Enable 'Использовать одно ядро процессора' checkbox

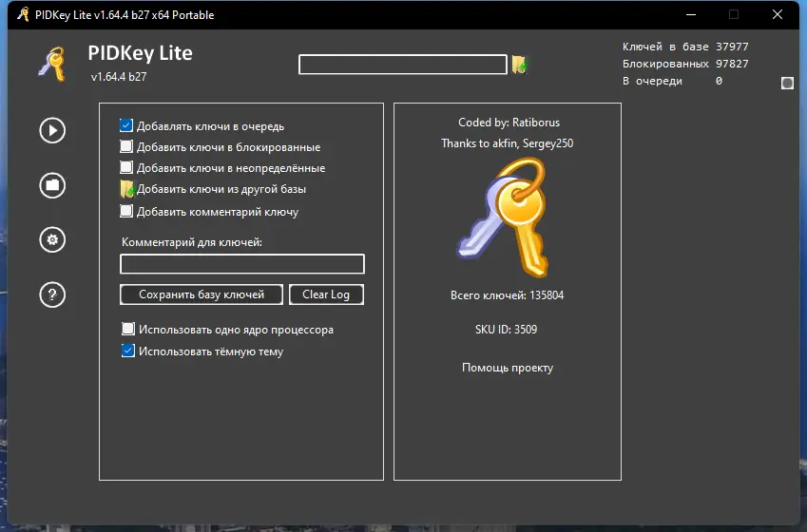coord(128,329)
